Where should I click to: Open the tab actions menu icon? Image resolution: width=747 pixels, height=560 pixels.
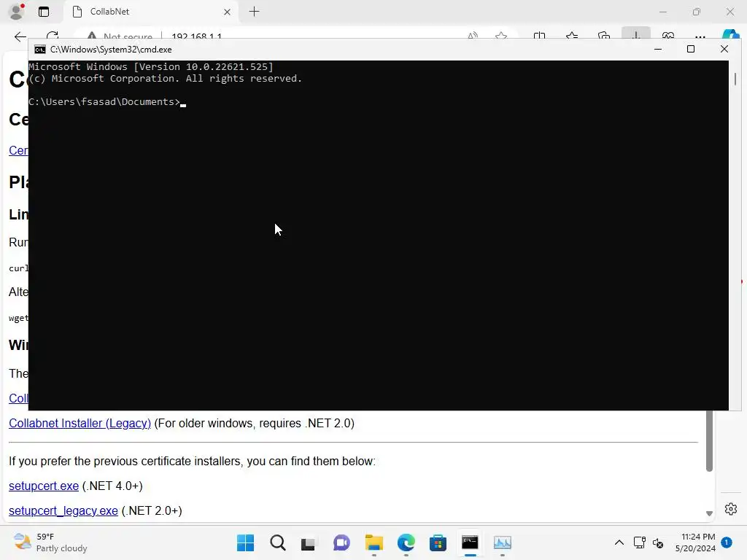click(x=44, y=12)
